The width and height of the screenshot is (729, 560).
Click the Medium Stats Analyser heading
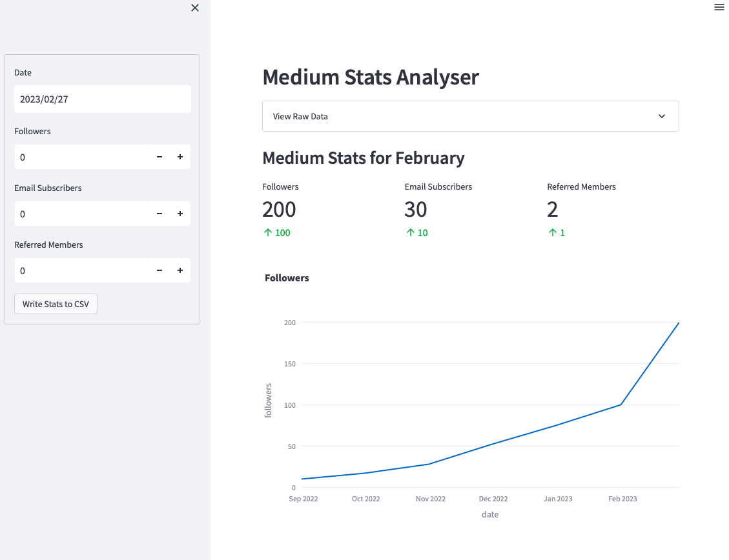click(x=371, y=77)
